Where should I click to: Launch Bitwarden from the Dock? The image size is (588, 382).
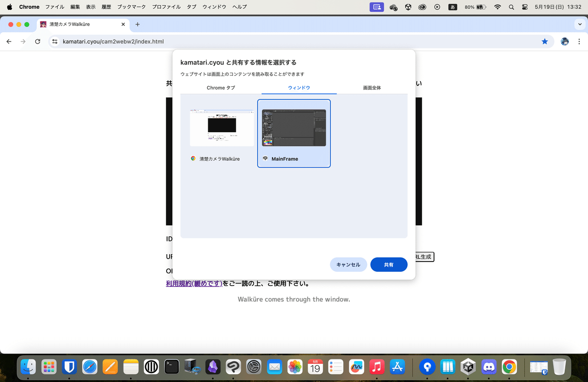(x=70, y=366)
